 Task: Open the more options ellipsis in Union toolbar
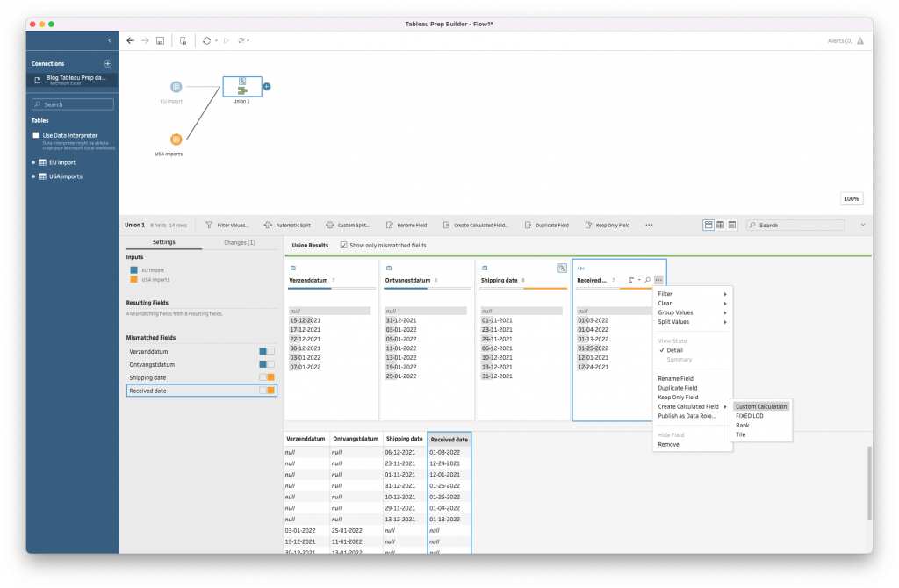click(649, 225)
